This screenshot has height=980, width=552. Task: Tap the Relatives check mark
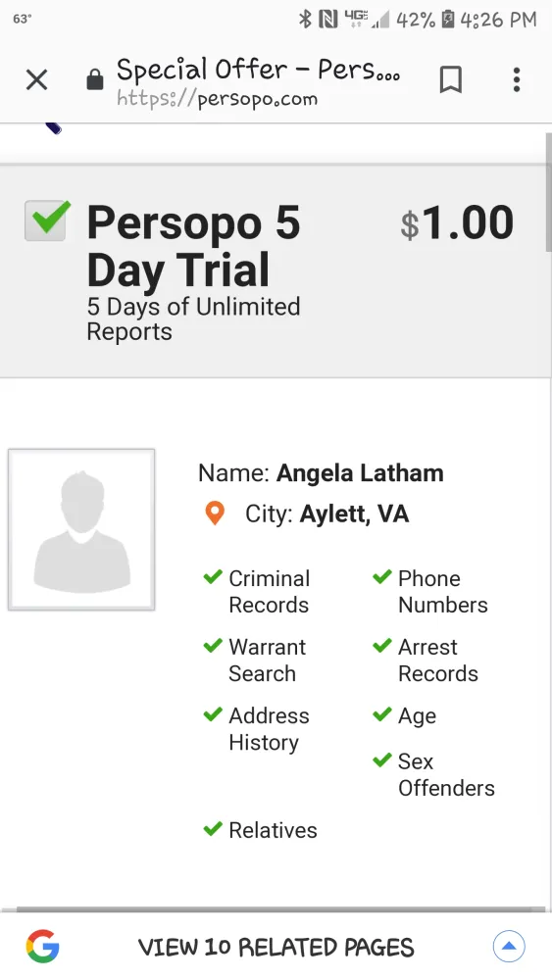213,828
